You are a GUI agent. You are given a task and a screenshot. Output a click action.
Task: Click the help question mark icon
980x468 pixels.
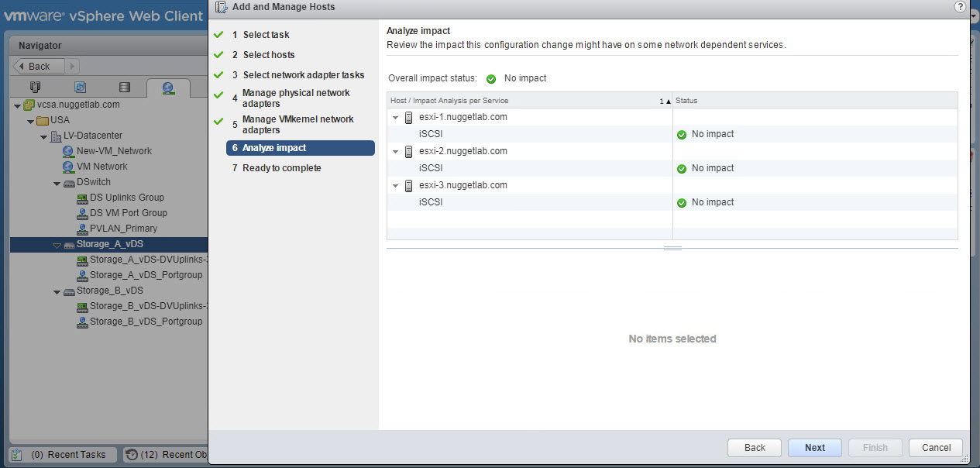pos(961,7)
